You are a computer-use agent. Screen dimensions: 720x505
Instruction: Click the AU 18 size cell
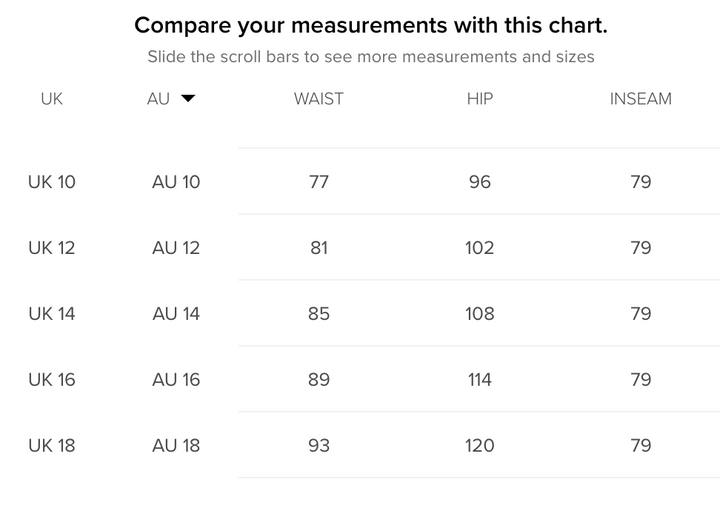point(176,446)
